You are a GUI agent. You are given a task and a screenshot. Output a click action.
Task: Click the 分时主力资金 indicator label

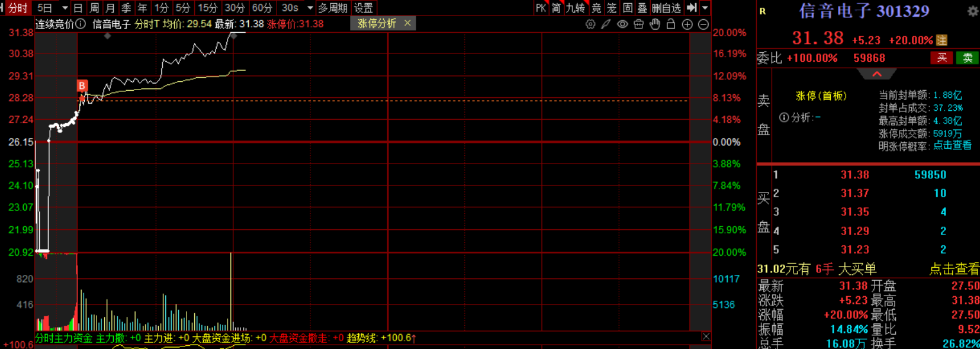tap(64, 338)
